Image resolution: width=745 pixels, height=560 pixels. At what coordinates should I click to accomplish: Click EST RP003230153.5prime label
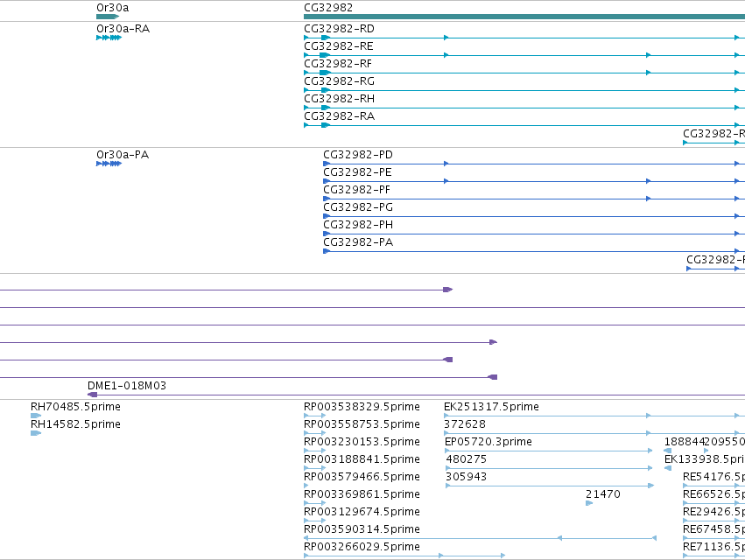tap(362, 442)
